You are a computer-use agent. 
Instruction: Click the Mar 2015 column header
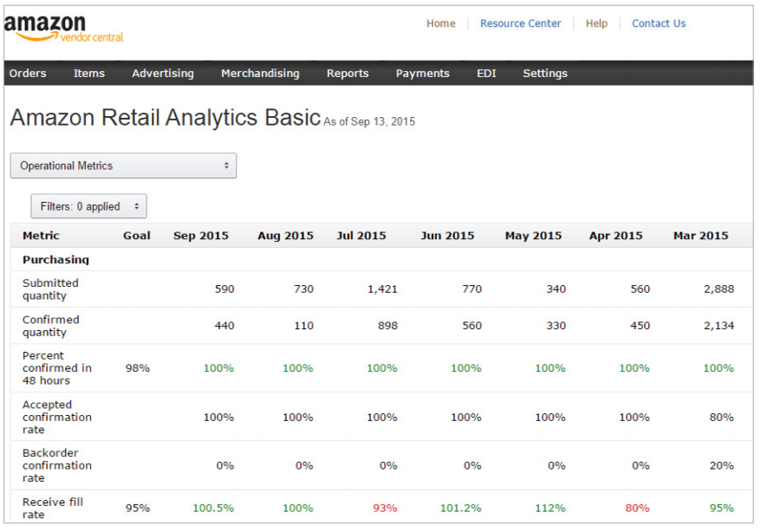point(701,236)
